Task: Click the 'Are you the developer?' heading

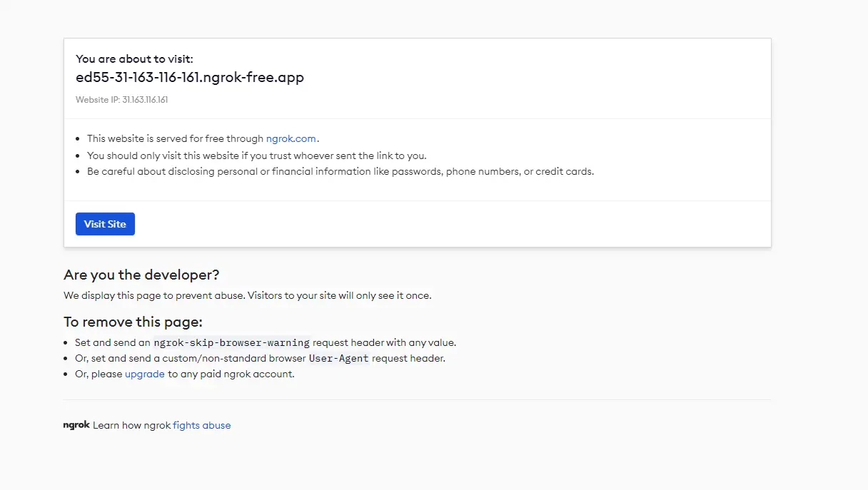Action: tap(141, 275)
